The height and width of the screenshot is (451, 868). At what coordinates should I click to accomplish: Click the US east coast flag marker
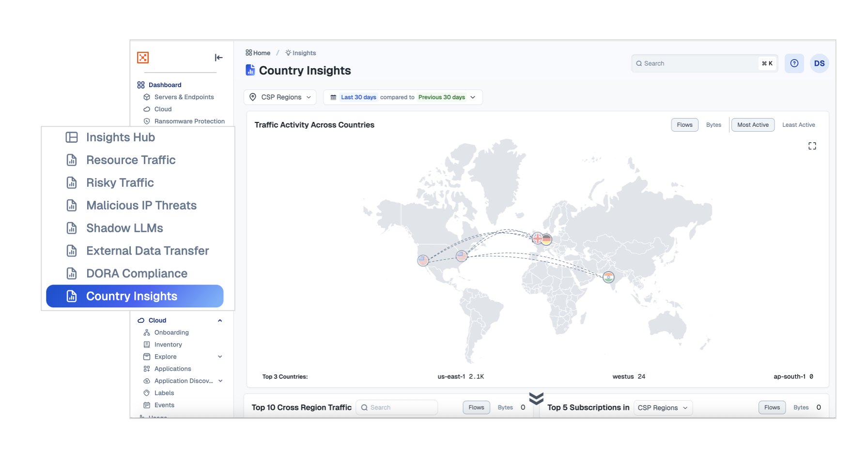[462, 256]
